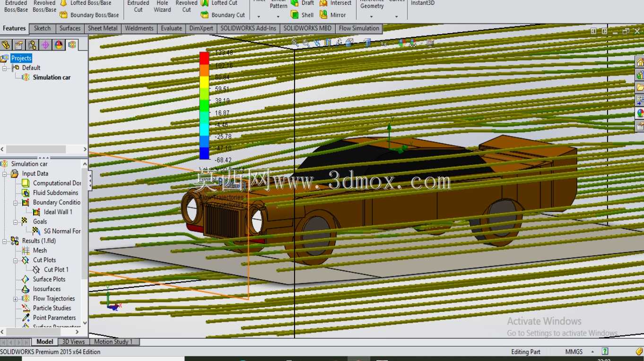The width and height of the screenshot is (644, 361).
Task: Select Point Parameters in results tree
Action: (x=49, y=318)
